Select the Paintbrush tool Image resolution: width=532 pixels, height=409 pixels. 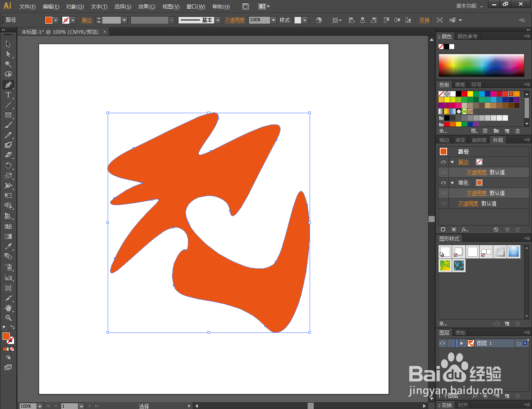tap(8, 125)
